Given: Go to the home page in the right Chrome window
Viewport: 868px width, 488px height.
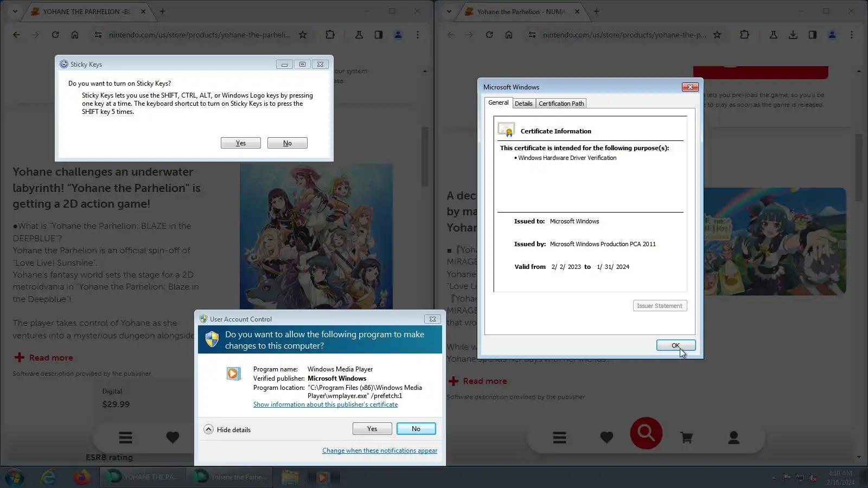Looking at the screenshot, I should pyautogui.click(x=509, y=35).
